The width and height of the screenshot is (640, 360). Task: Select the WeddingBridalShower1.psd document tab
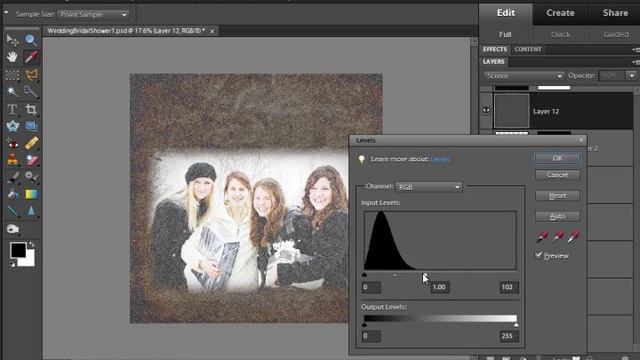126,31
